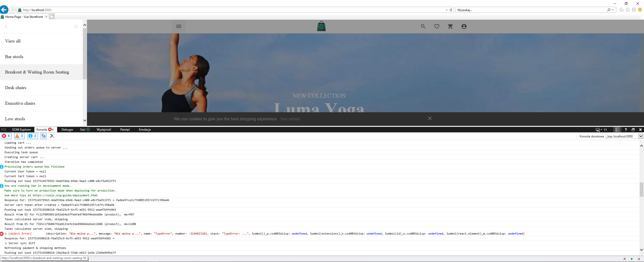Open the document mode dropdown arrow next to 11

pyautogui.click(x=601, y=130)
